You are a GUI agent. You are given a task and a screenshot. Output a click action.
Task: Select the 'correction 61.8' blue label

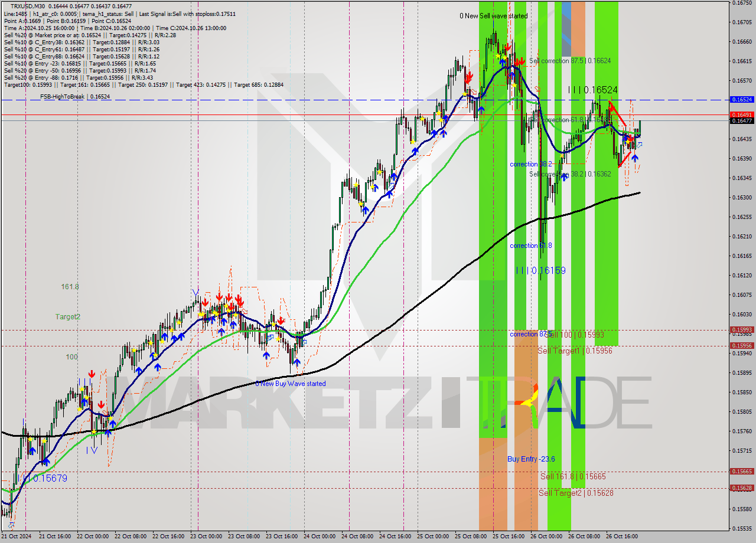[531, 246]
